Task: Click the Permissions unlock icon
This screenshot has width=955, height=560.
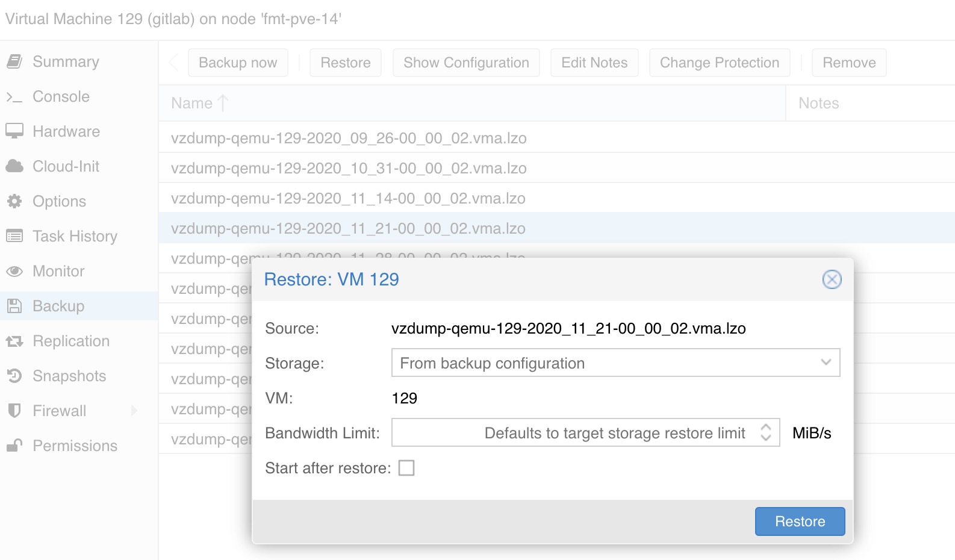Action: coord(14,446)
